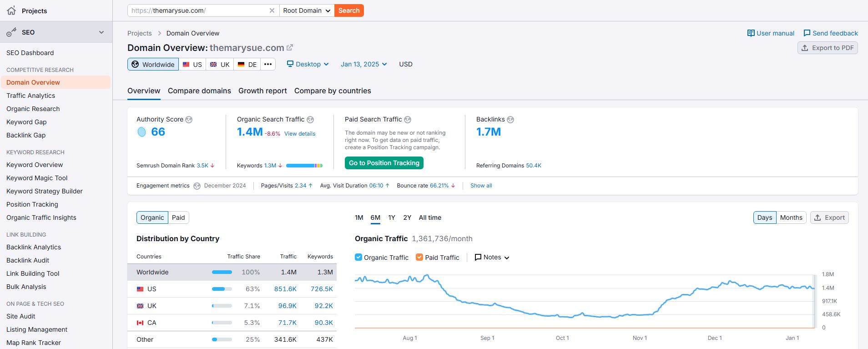Image resolution: width=868 pixels, height=349 pixels.
Task: Click the United States flag in the US row
Action: pos(140,289)
